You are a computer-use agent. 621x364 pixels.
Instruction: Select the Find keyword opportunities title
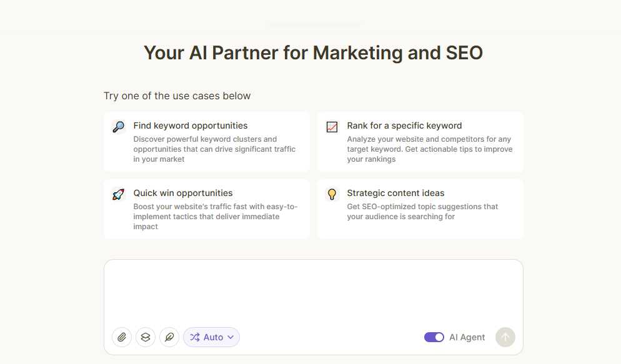(x=191, y=125)
